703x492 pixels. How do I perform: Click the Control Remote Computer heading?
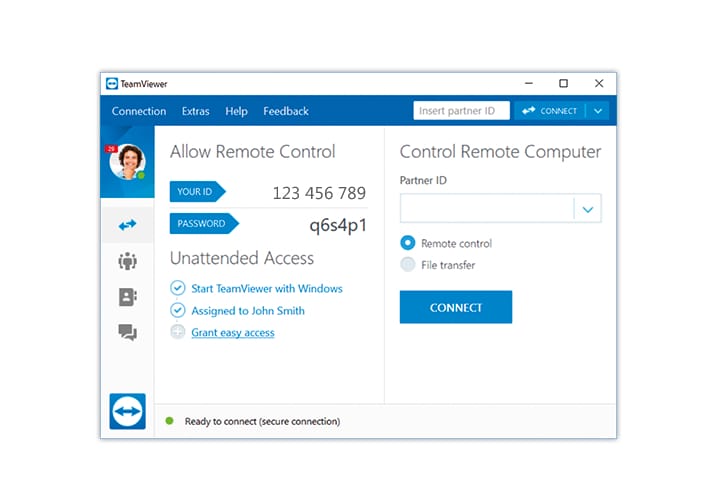[500, 152]
